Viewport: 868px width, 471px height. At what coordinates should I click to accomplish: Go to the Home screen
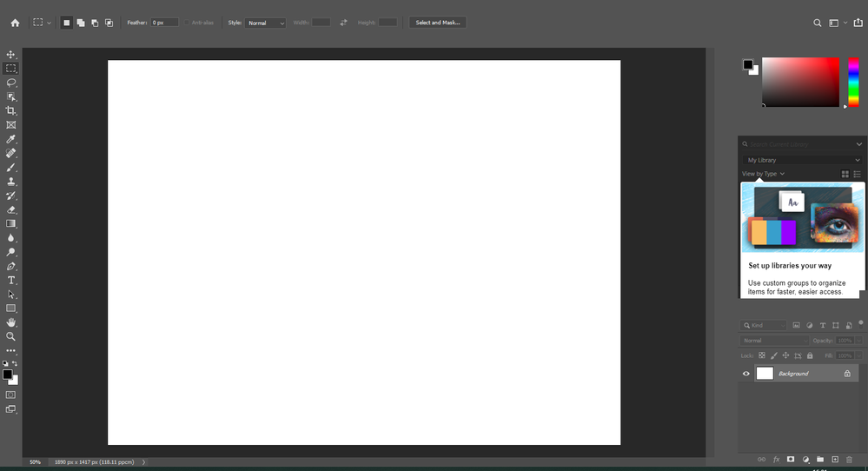[15, 23]
